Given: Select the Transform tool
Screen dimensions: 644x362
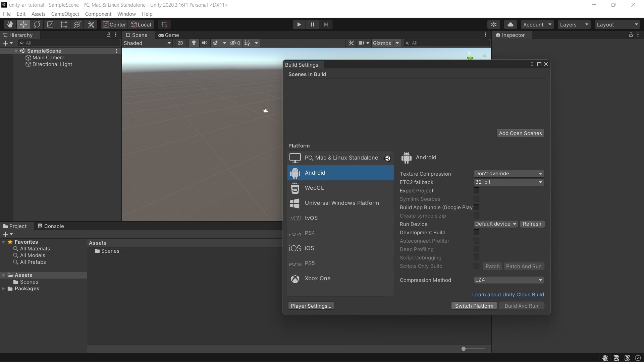Looking at the screenshot, I should pyautogui.click(x=77, y=24).
